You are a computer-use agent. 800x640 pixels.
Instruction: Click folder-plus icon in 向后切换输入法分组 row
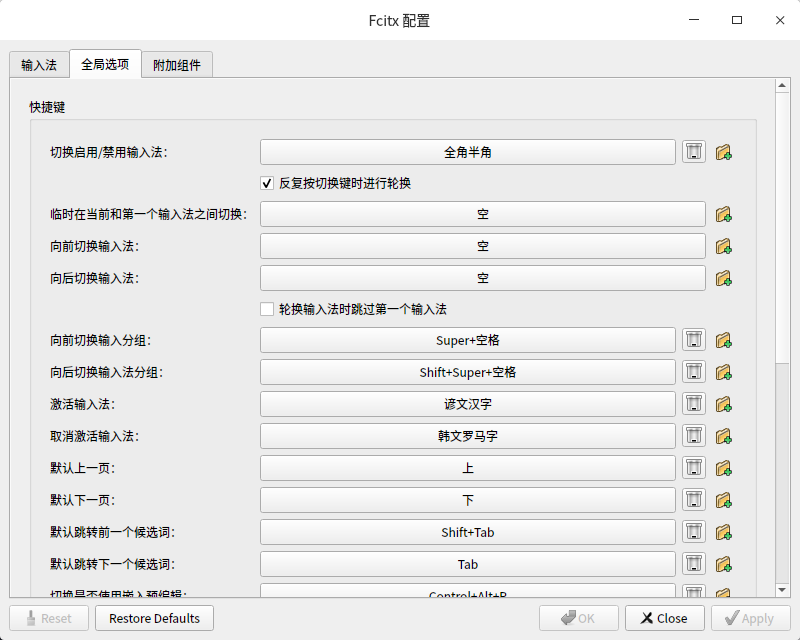(x=723, y=372)
